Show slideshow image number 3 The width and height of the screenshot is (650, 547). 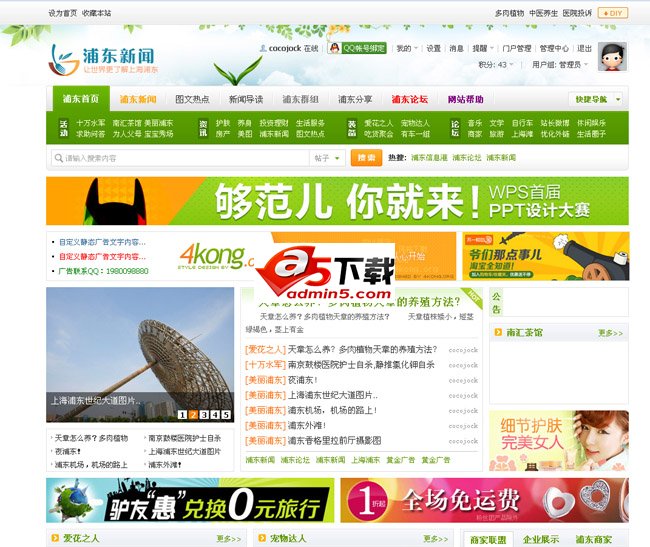pyautogui.click(x=204, y=414)
